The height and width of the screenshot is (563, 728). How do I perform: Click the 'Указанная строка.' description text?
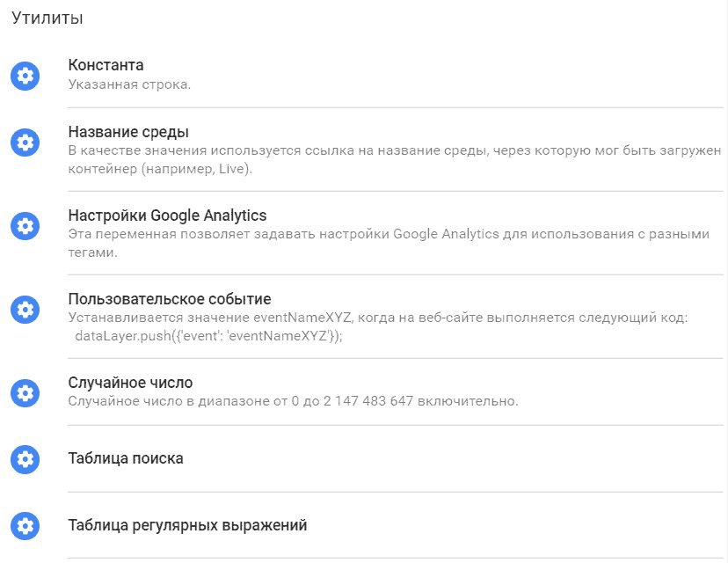point(129,84)
